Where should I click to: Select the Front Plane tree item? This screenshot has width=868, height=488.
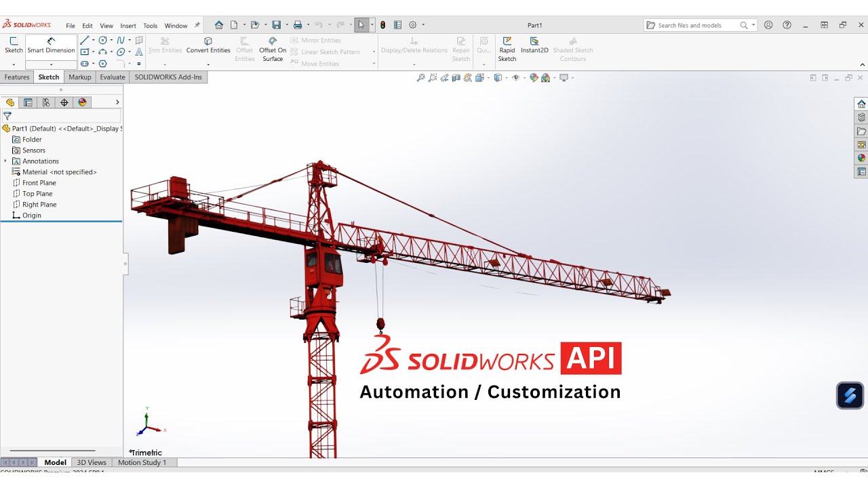pyautogui.click(x=39, y=183)
